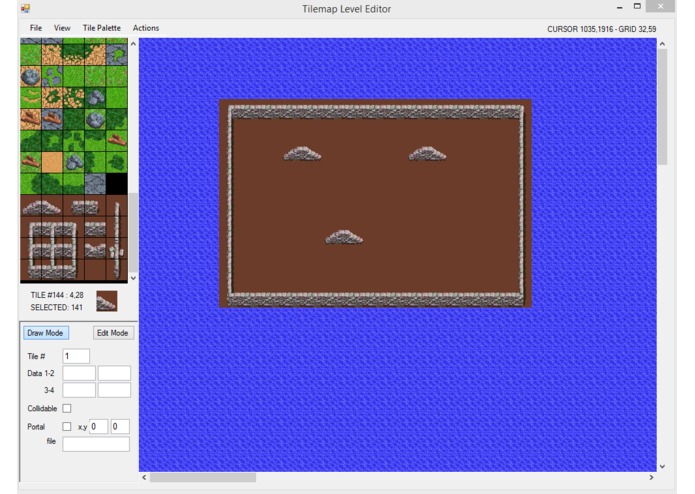This screenshot has height=494, width=695.
Task: Click the first Data 1-2 input field
Action: 79,373
